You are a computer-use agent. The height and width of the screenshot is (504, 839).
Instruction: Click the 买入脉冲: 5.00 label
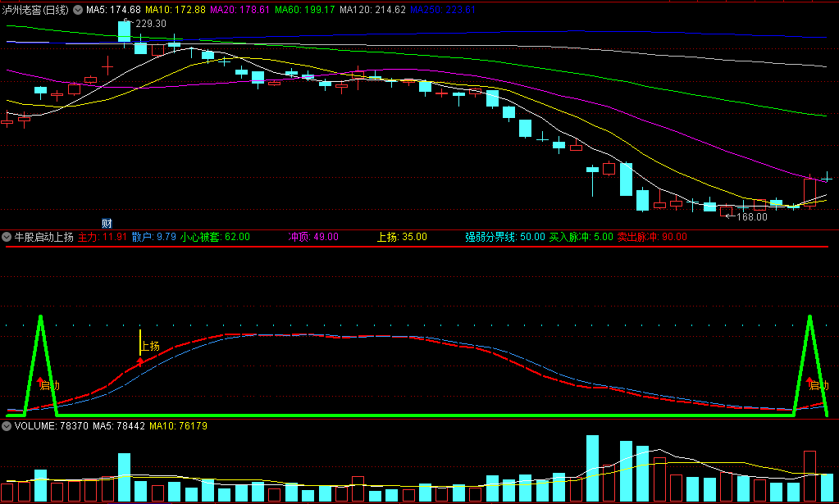(x=581, y=237)
